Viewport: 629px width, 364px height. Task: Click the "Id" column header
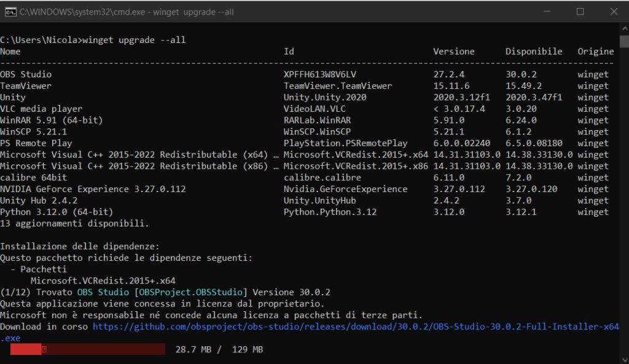(289, 52)
